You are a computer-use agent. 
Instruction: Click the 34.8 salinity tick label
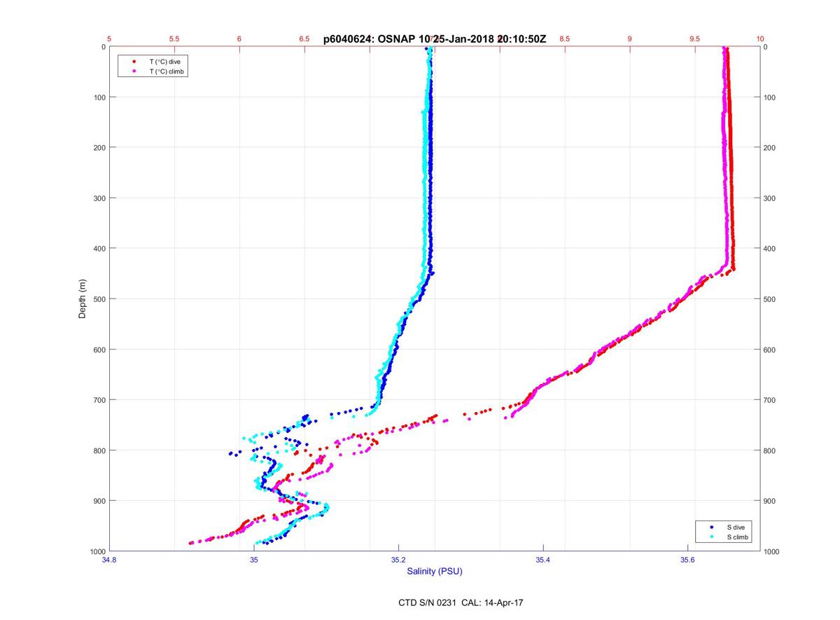click(x=109, y=560)
